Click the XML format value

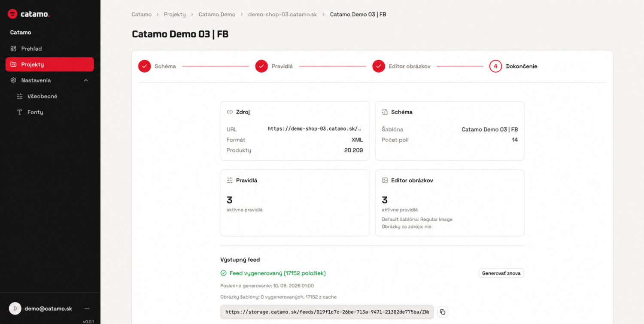tap(357, 140)
